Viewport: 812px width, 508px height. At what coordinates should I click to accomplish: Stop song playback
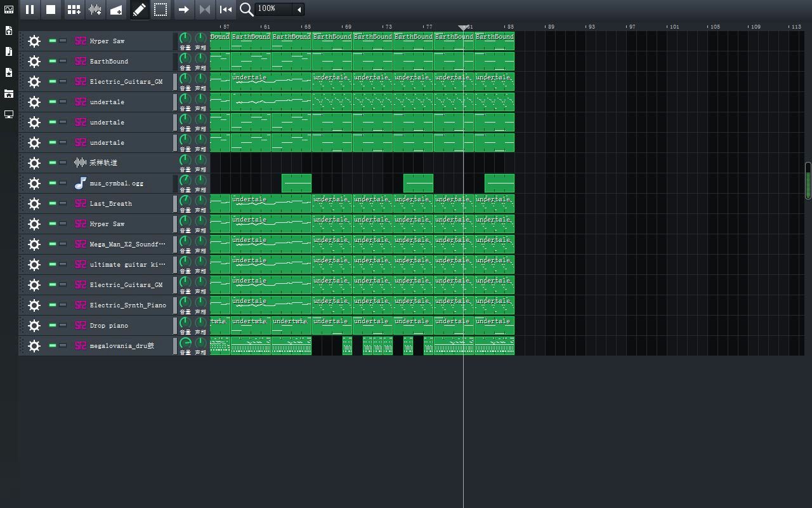coord(51,10)
